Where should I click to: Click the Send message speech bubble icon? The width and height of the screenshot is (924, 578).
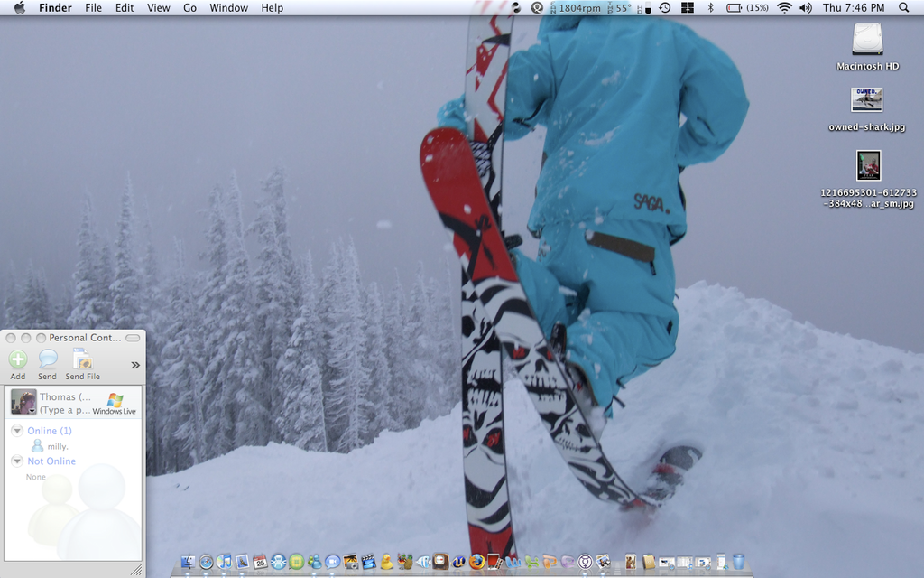coord(47,359)
